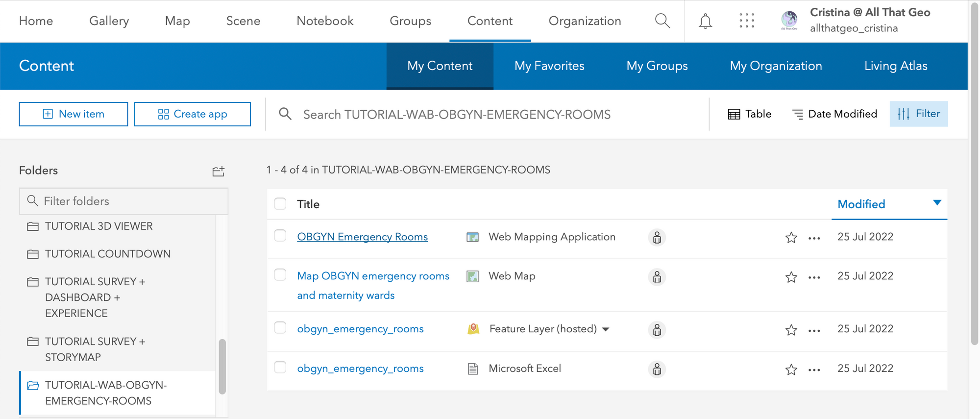Open more options for the Microsoft Excel item
This screenshot has height=419, width=980.
(814, 370)
